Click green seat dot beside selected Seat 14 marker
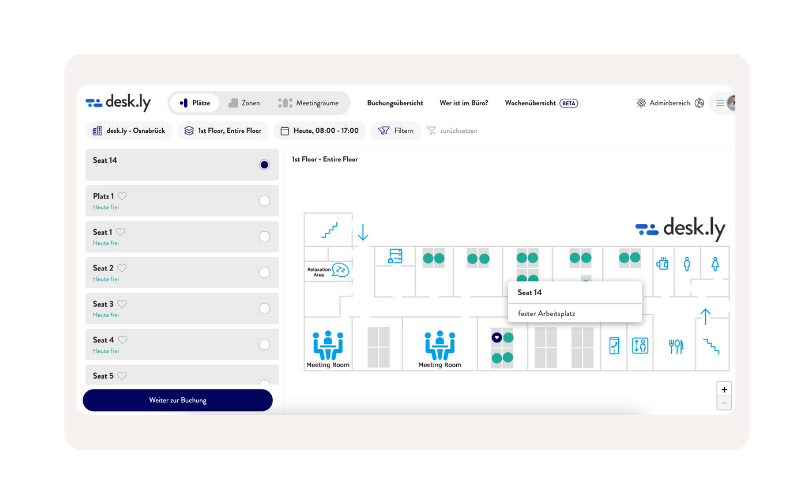This screenshot has height=500, width=800. click(x=508, y=337)
